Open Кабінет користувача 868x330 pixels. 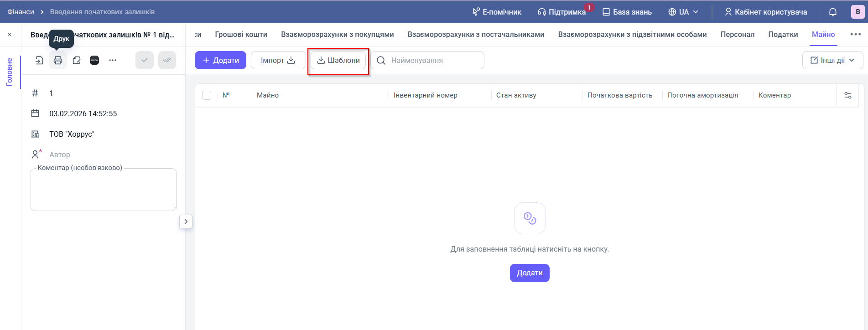click(x=766, y=12)
